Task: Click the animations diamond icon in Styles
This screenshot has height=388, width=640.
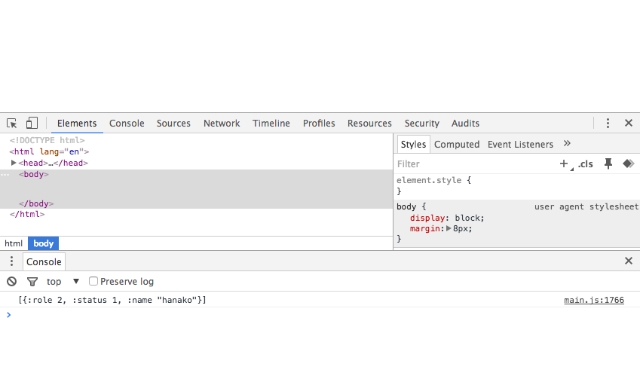Action: (628, 164)
